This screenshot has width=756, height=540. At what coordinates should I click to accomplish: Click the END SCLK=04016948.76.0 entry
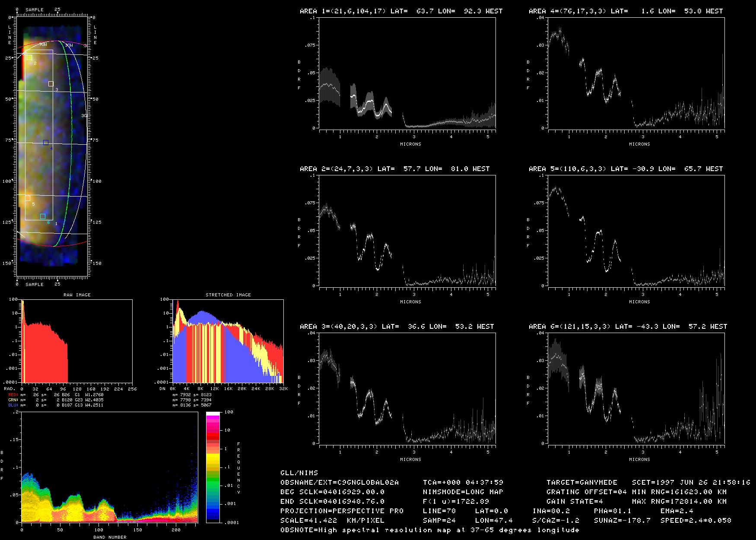[x=333, y=502]
